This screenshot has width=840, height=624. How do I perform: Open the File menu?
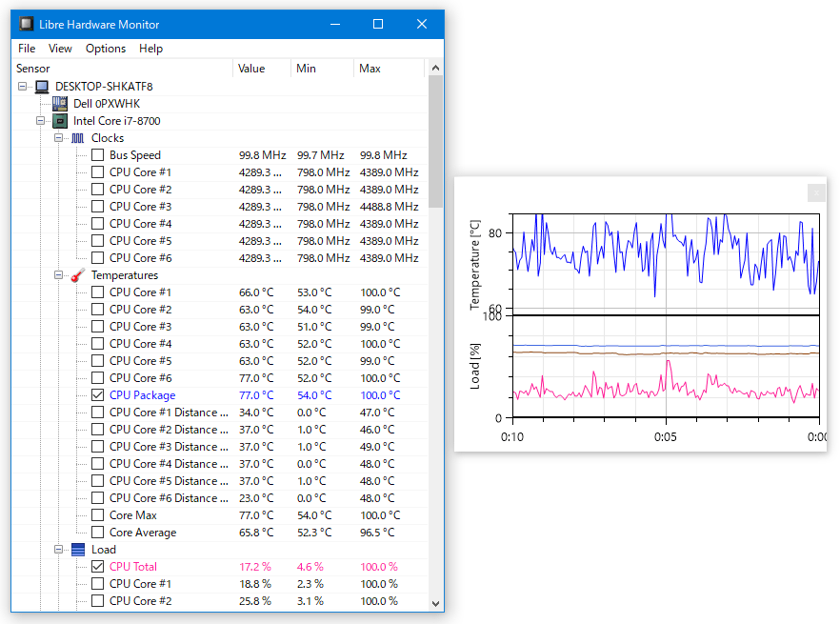click(x=27, y=49)
